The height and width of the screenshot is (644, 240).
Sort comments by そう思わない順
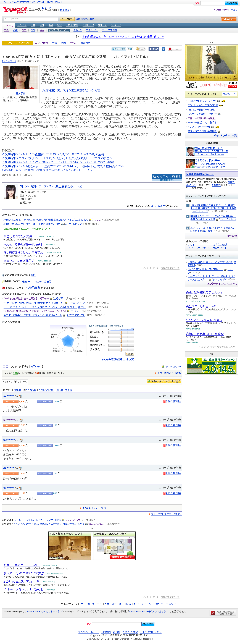click(46, 390)
